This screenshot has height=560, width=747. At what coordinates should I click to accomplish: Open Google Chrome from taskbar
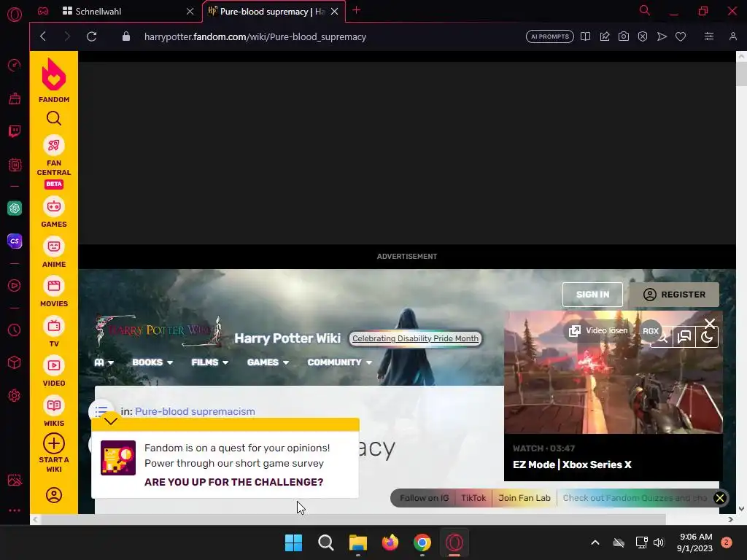[422, 542]
